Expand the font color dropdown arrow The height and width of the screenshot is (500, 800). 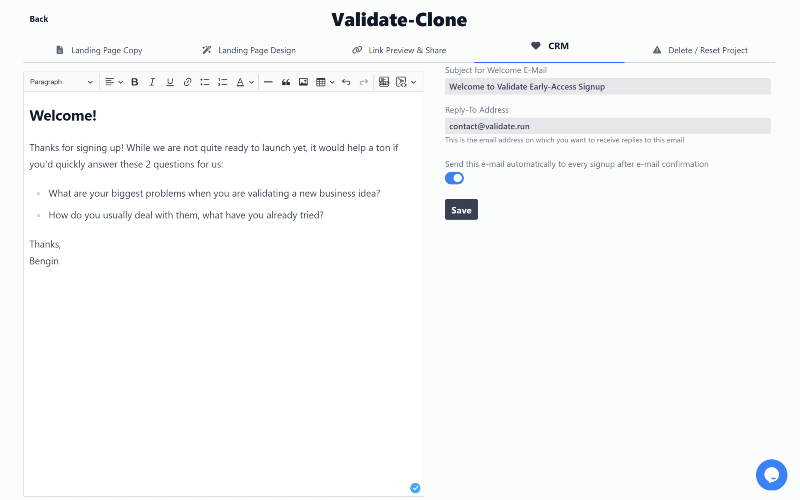click(x=252, y=82)
